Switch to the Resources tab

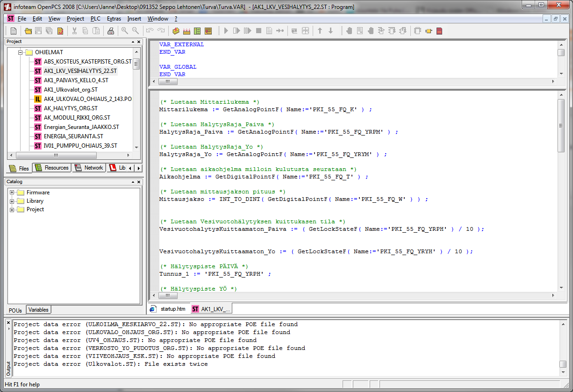[x=51, y=168]
